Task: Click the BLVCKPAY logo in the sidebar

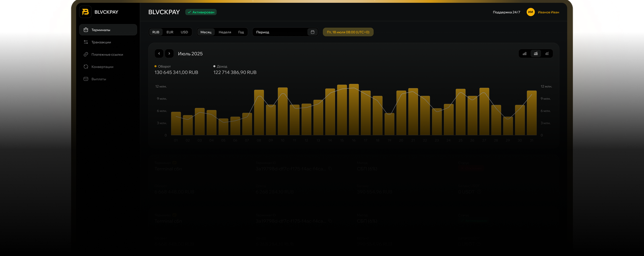Action: pyautogui.click(x=85, y=12)
